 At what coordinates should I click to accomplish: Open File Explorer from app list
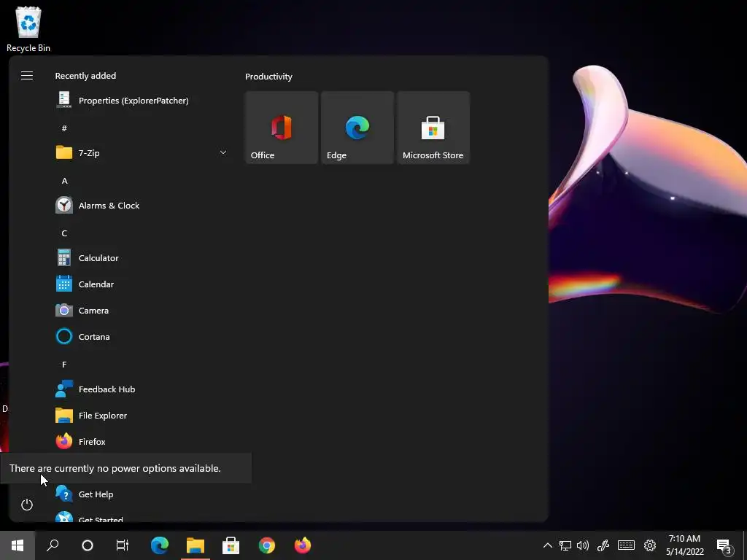click(142, 415)
